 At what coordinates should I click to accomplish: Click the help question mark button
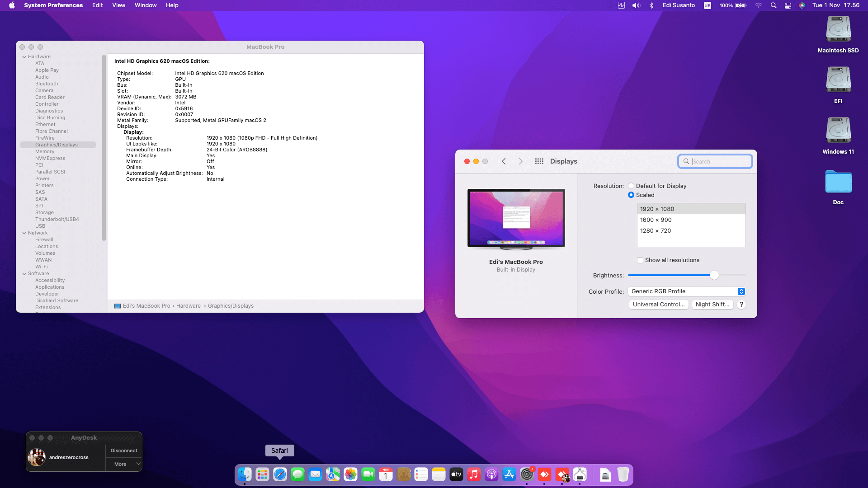coord(741,305)
